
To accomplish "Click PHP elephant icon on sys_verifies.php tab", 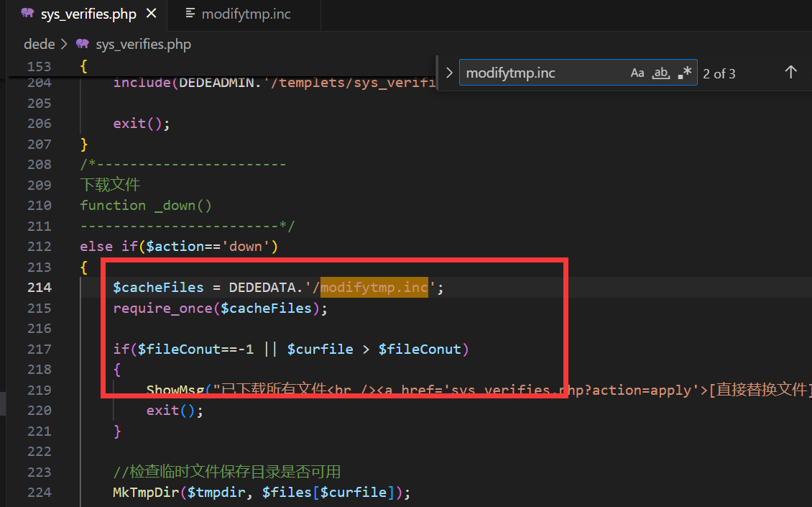I will point(27,14).
